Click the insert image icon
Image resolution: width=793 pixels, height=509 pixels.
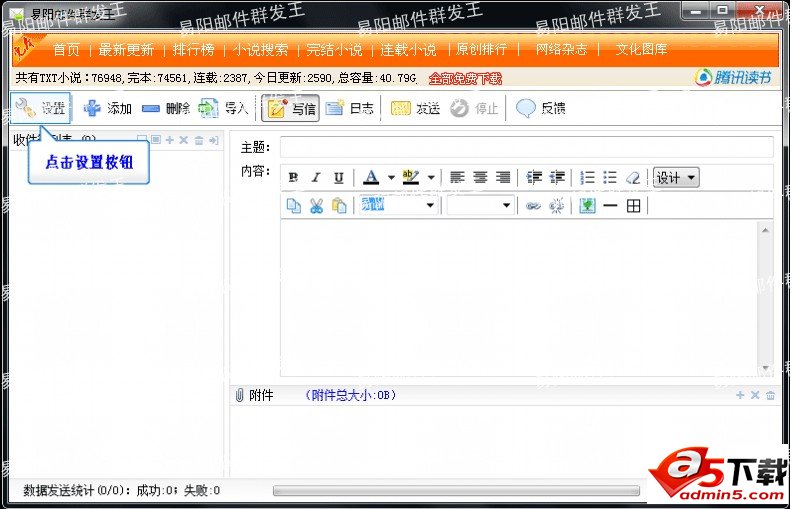[587, 206]
